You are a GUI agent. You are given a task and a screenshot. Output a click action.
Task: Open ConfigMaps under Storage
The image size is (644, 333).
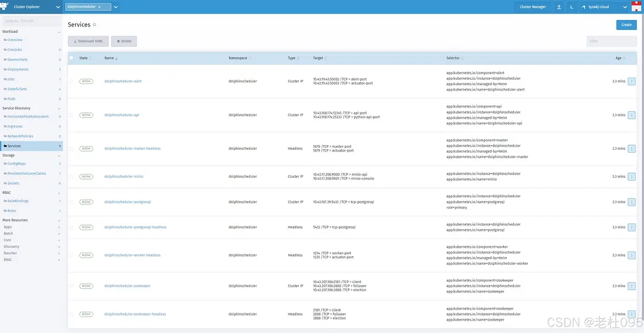(x=16, y=164)
